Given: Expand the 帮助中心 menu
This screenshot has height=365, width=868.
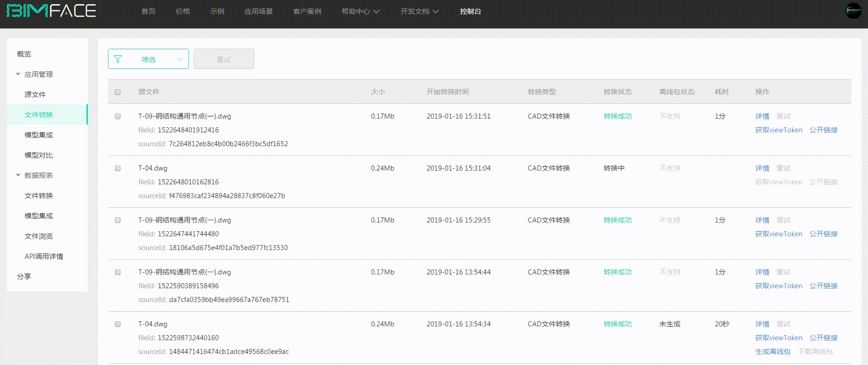Looking at the screenshot, I should pyautogui.click(x=360, y=11).
